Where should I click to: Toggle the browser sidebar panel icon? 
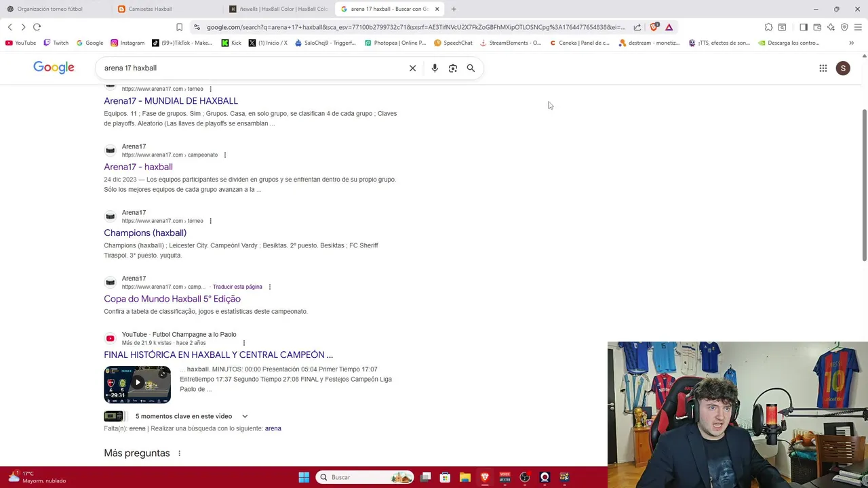point(803,27)
